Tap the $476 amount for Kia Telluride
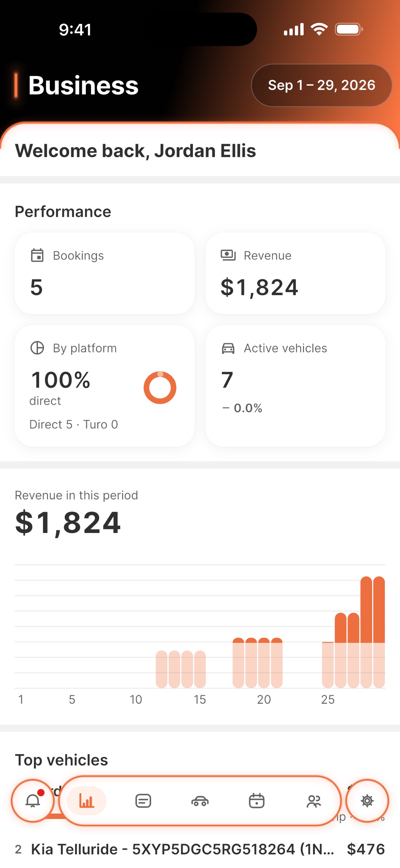The image size is (400, 868). (x=366, y=849)
